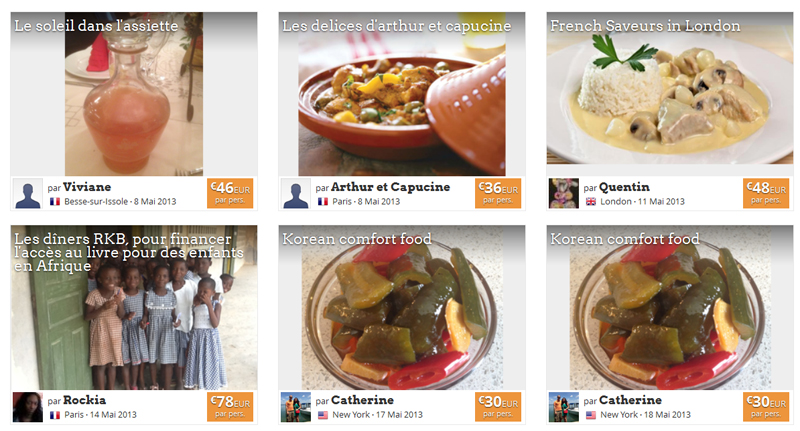The width and height of the screenshot is (800, 431).
Task: Open Rockia's profile photo
Action: pos(28,407)
